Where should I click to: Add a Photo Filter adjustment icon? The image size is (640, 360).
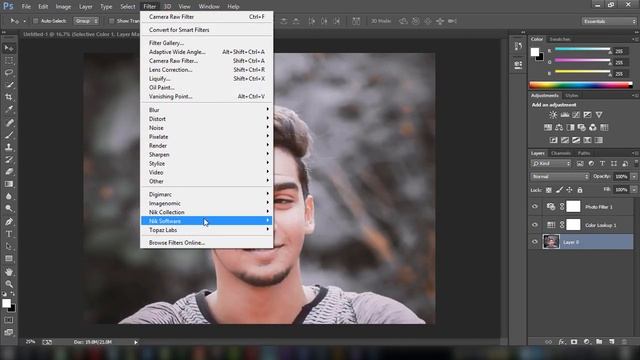582,127
